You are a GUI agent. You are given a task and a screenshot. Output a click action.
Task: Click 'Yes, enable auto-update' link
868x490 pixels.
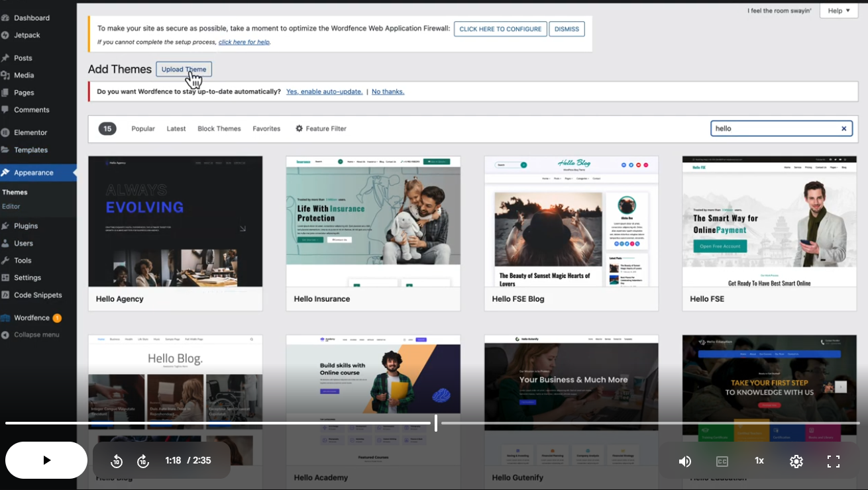(325, 91)
